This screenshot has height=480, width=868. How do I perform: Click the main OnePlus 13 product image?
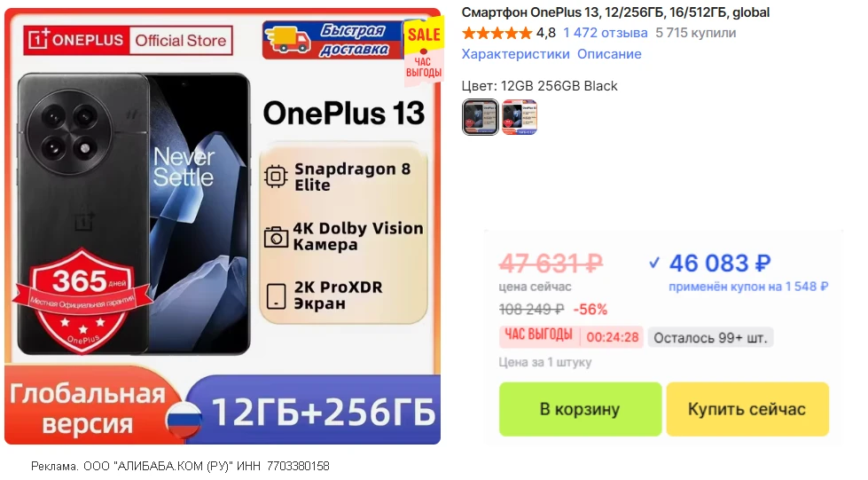[x=223, y=226]
